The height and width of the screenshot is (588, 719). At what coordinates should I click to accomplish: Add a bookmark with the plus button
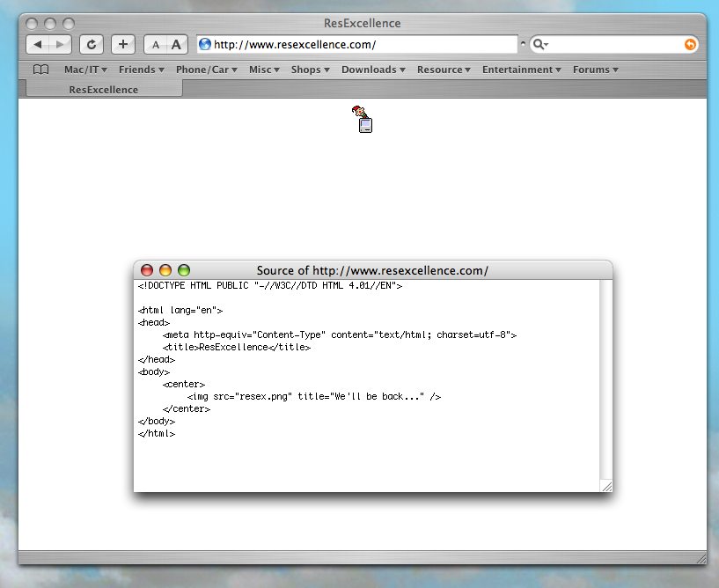(x=123, y=45)
